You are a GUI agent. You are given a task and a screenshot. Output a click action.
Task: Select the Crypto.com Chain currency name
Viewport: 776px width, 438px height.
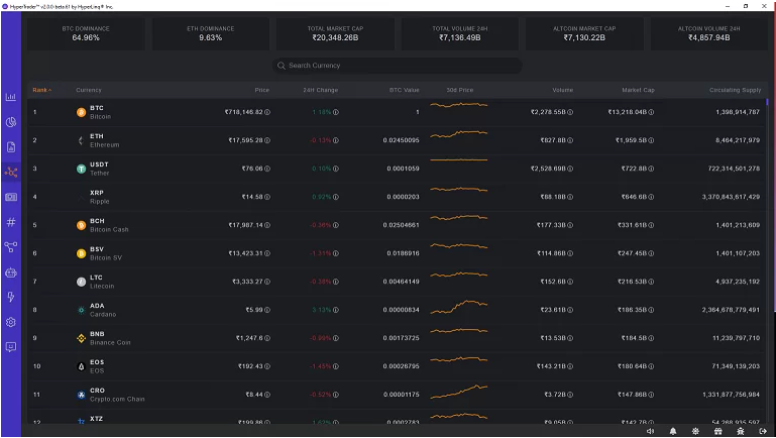coord(117,399)
